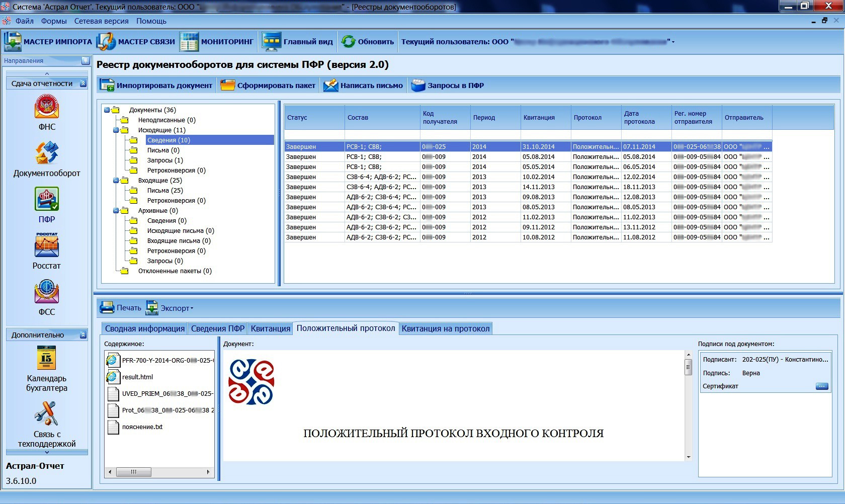
Task: Select the ПФР direction icon
Action: coord(47,199)
